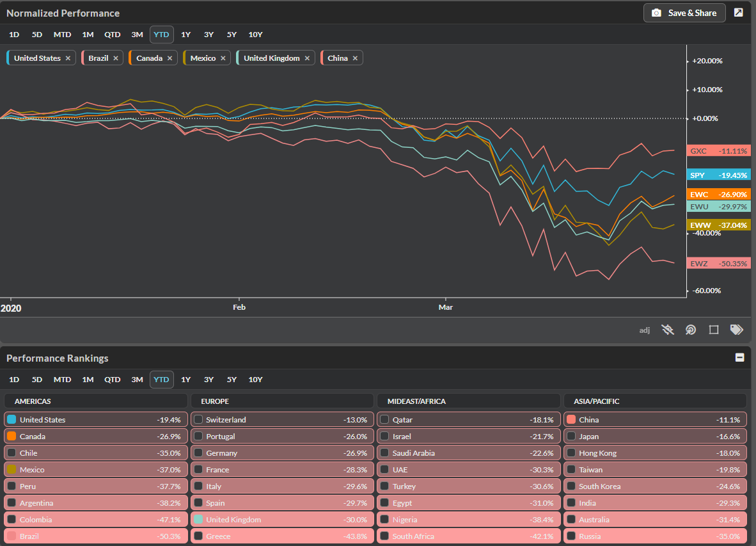Viewport: 756px width, 546px height.
Task: Open chart in pop-out window arrow icon
Action: pos(738,13)
